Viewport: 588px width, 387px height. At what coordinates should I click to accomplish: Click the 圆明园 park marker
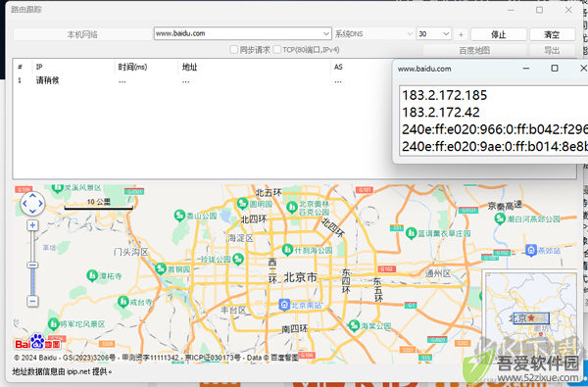pos(243,204)
